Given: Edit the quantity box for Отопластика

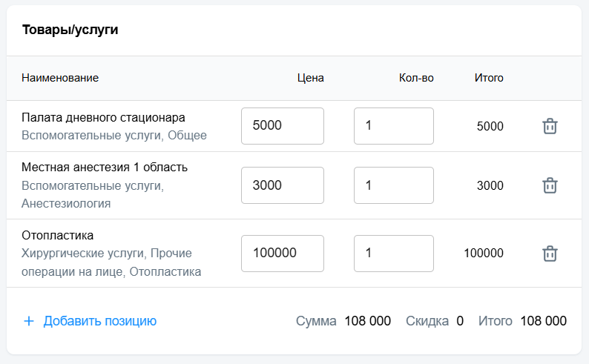Looking at the screenshot, I should [x=394, y=254].
